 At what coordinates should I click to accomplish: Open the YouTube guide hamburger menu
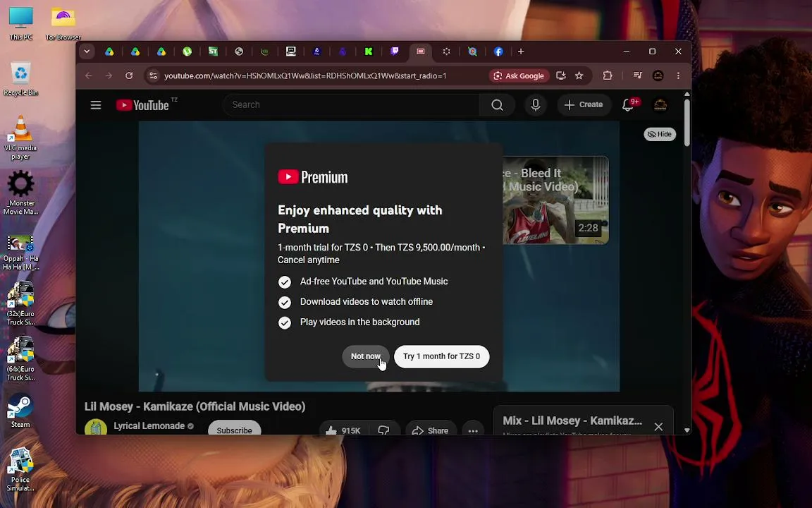(x=96, y=105)
